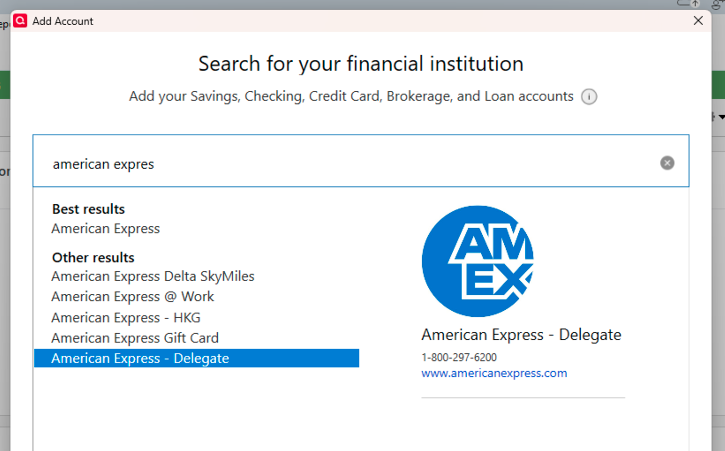Image resolution: width=725 pixels, height=451 pixels.
Task: Click the Add Account title text
Action: click(x=62, y=20)
